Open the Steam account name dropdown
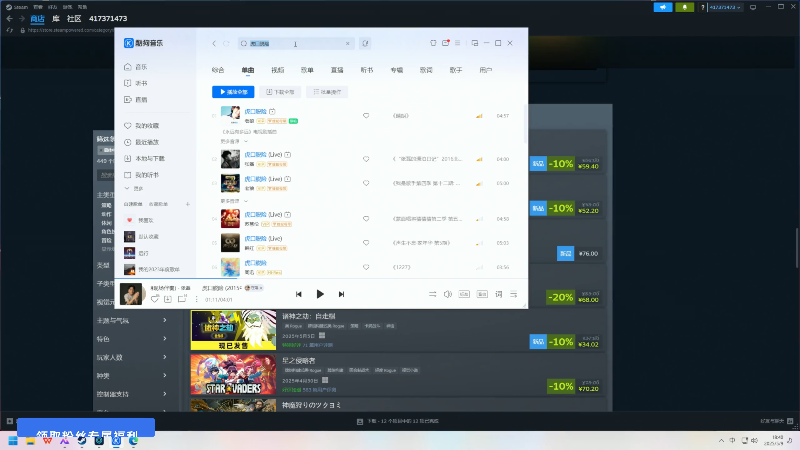 [725, 7]
